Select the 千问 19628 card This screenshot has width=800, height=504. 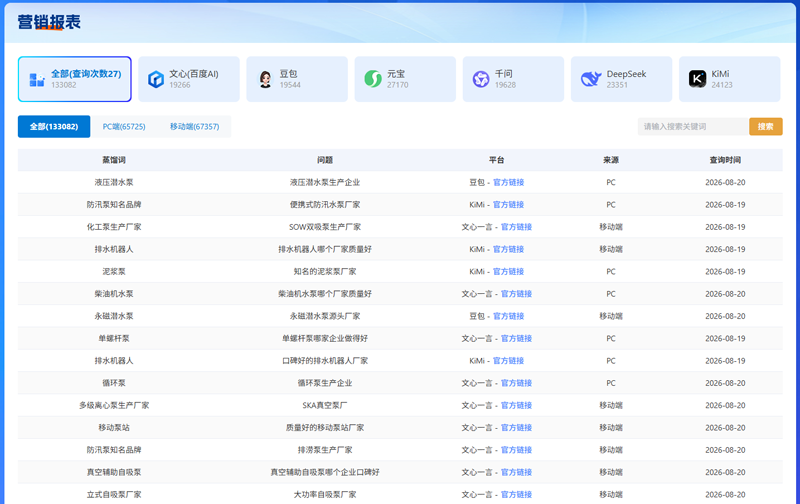point(513,79)
